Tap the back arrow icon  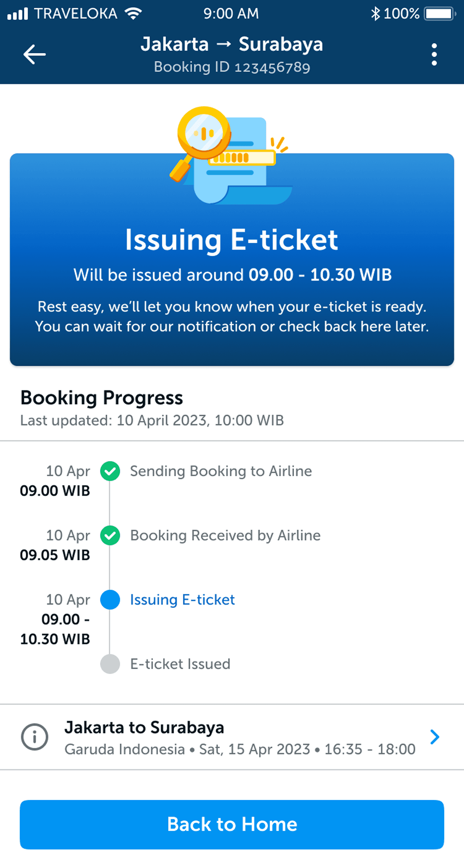[x=34, y=55]
